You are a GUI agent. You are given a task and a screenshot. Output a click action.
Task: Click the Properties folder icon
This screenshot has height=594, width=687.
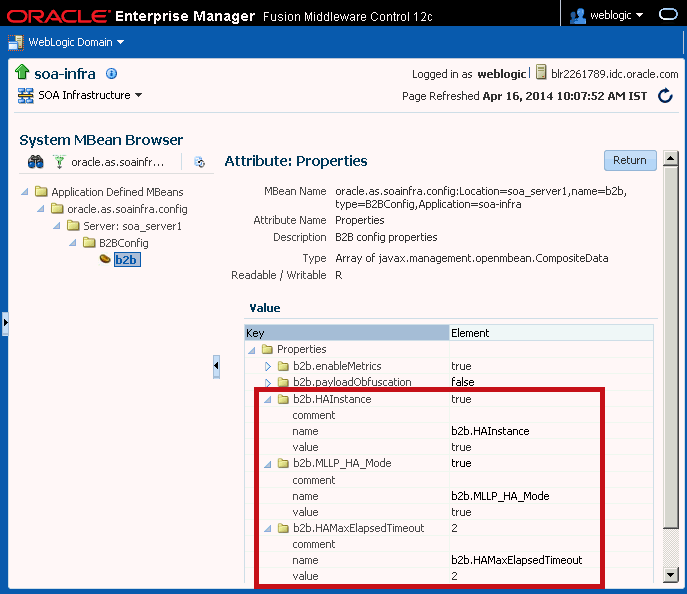point(267,349)
